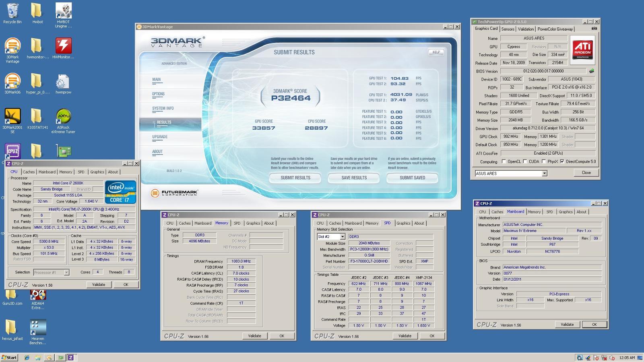This screenshot has width=644, height=362.
Task: Launch the hwmprow gear document icon
Action: [63, 83]
